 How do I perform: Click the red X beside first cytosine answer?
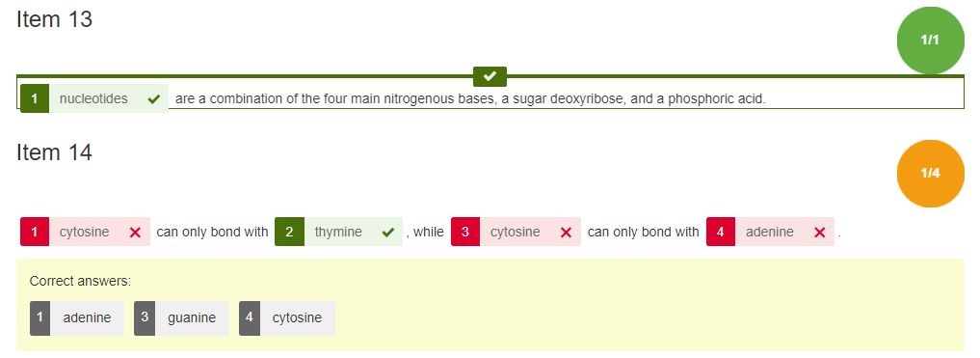[x=135, y=233]
